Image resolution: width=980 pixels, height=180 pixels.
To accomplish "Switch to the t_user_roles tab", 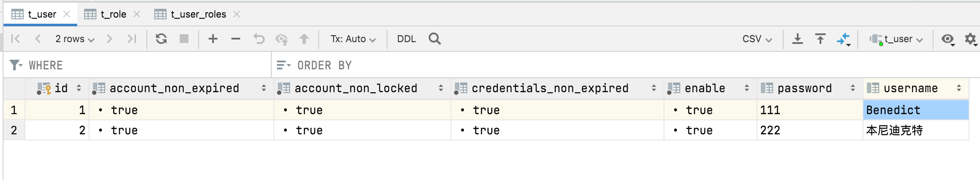I will [198, 14].
